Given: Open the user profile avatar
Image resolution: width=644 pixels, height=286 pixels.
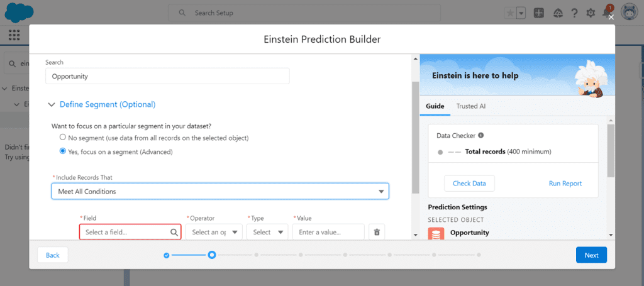Looking at the screenshot, I should point(628,13).
